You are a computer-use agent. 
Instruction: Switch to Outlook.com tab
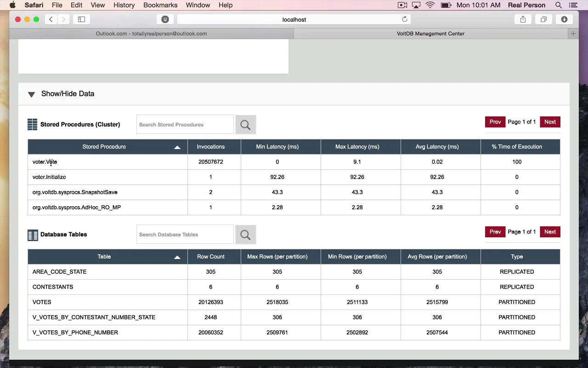[x=151, y=34]
